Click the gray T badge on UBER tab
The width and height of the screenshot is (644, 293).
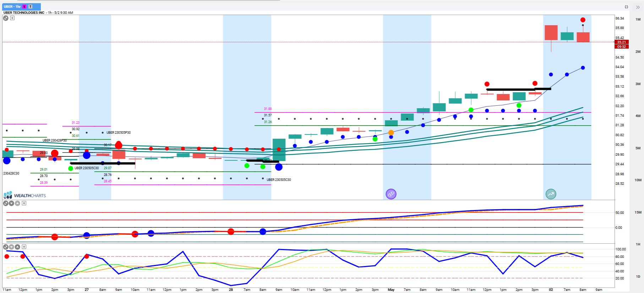(30, 7)
